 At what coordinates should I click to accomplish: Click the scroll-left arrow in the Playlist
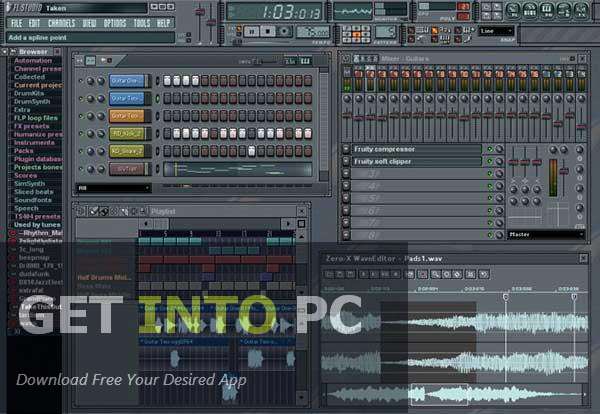click(x=146, y=223)
